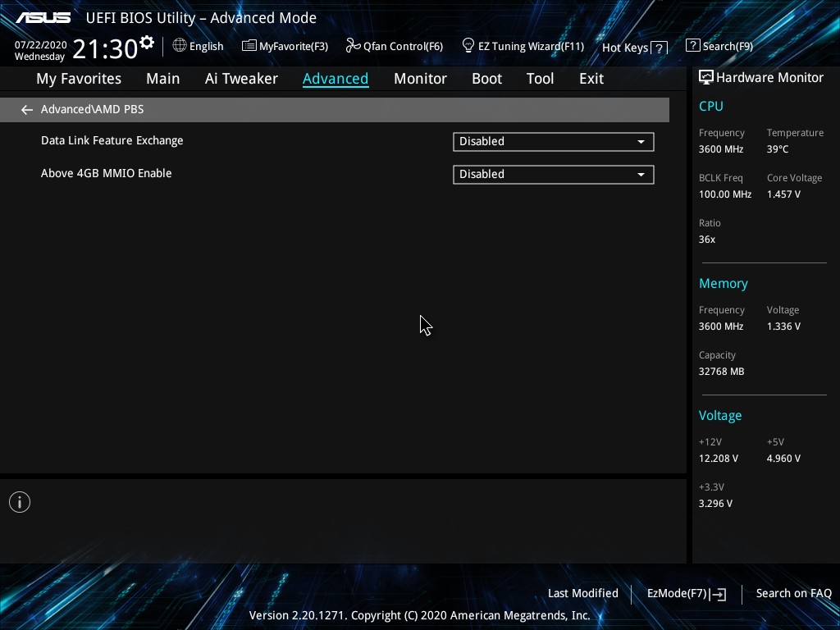Open MyFavorite(F3) from the top bar

pos(285,47)
